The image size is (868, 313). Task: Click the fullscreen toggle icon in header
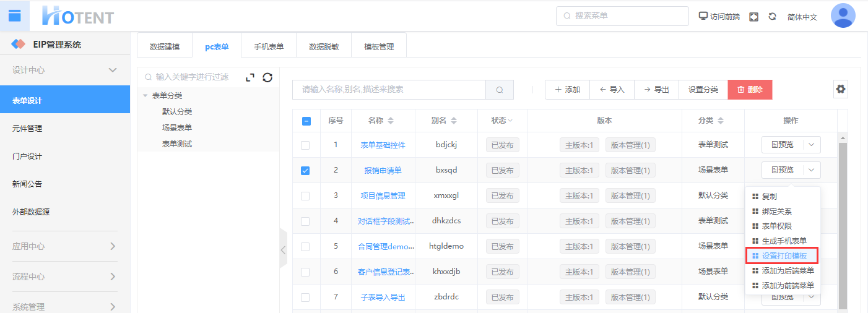tap(753, 17)
